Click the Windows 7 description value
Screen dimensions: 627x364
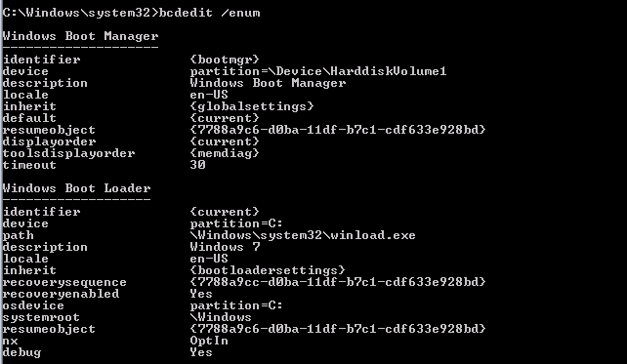point(226,247)
